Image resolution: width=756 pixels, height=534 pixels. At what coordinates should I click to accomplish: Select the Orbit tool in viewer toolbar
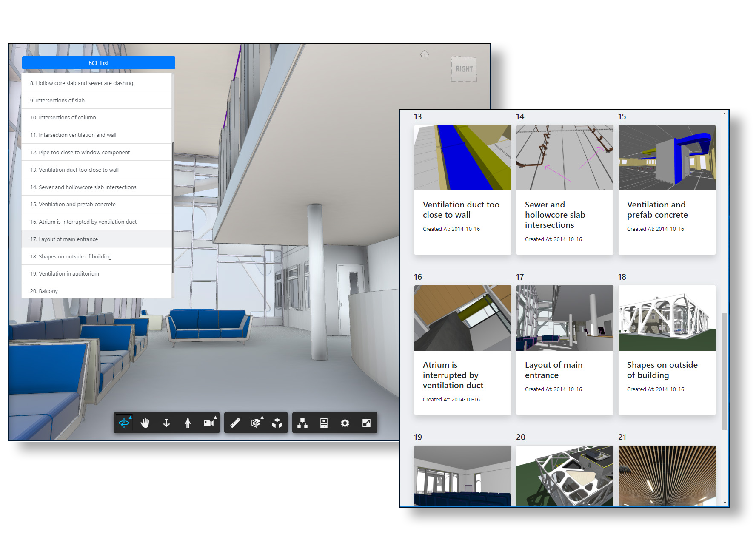coord(124,423)
